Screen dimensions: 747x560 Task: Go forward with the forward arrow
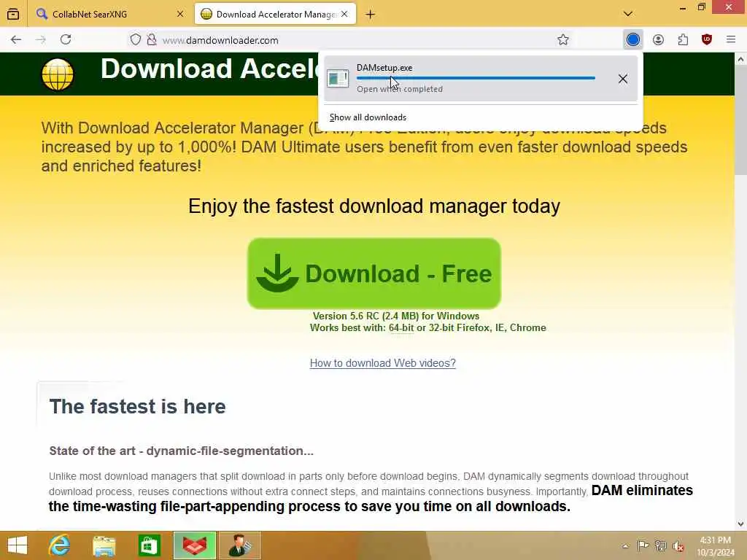[41, 40]
